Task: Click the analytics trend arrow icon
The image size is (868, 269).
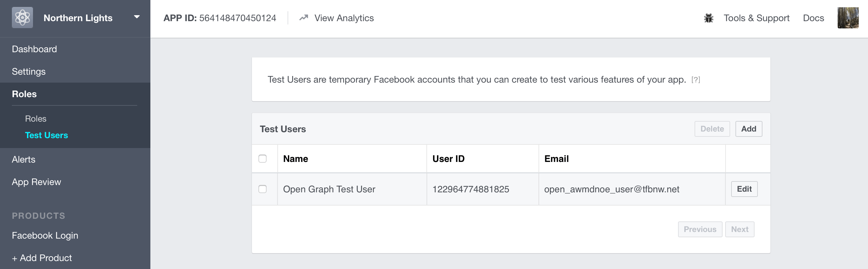Action: click(x=304, y=18)
